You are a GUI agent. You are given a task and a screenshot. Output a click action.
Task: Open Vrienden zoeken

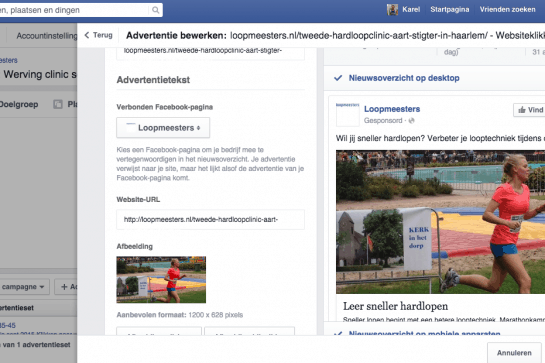coord(507,9)
